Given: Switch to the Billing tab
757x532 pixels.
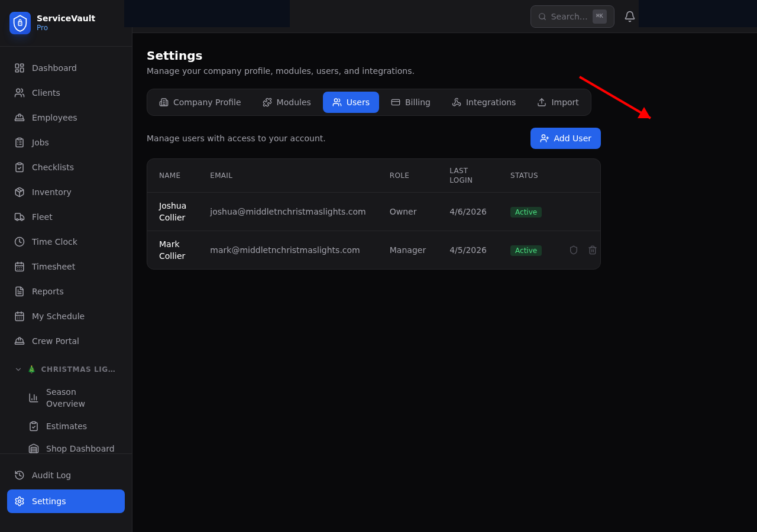Looking at the screenshot, I should (x=411, y=102).
